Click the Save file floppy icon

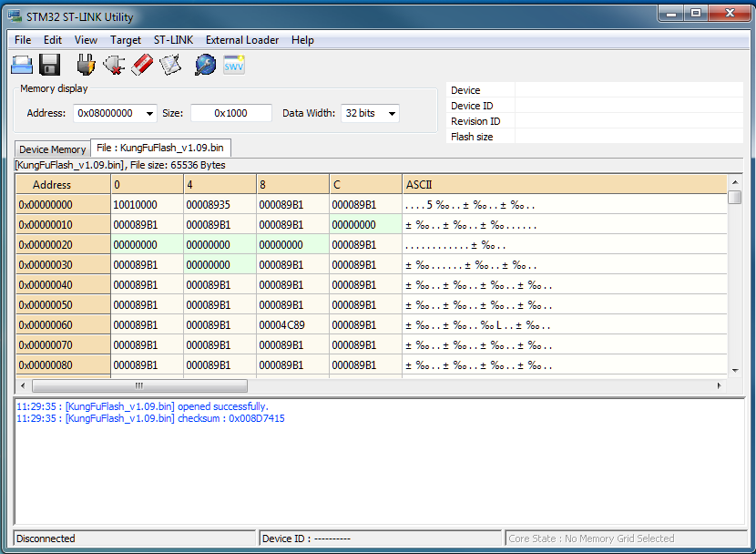pyautogui.click(x=49, y=65)
